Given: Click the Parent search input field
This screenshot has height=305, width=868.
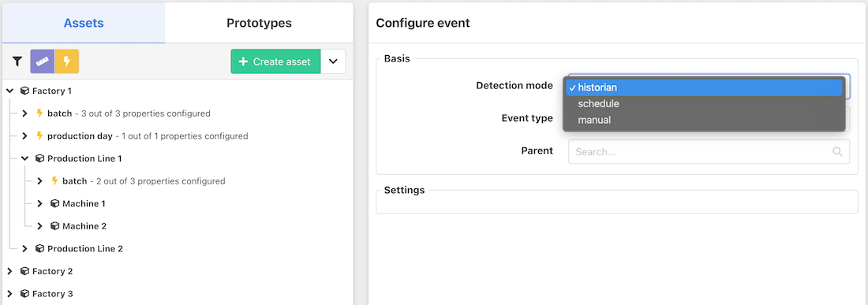Looking at the screenshot, I should pos(709,151).
